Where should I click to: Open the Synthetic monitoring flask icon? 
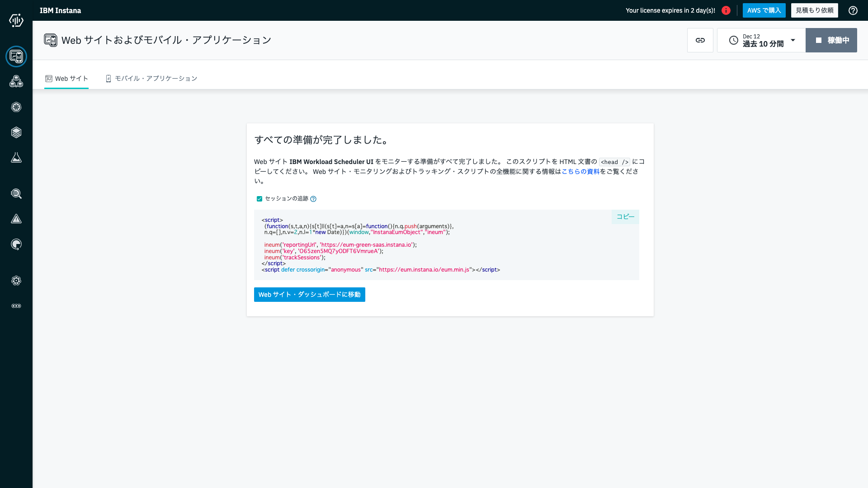[16, 157]
